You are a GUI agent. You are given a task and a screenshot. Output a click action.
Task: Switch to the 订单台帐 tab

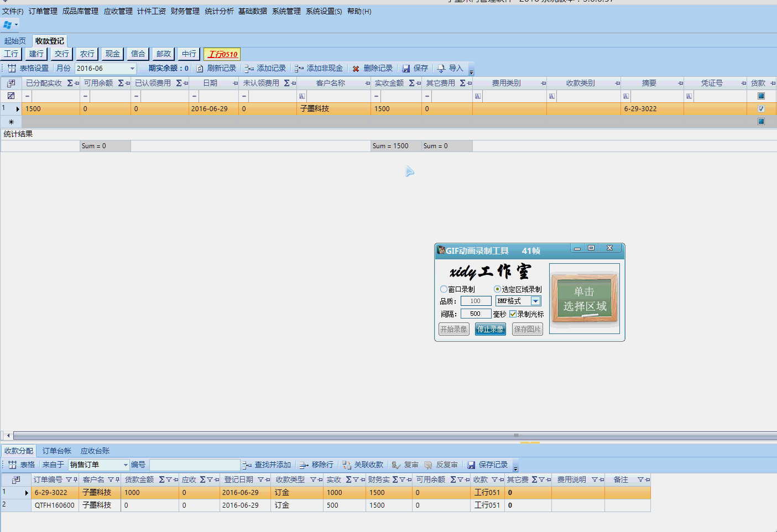(x=57, y=451)
